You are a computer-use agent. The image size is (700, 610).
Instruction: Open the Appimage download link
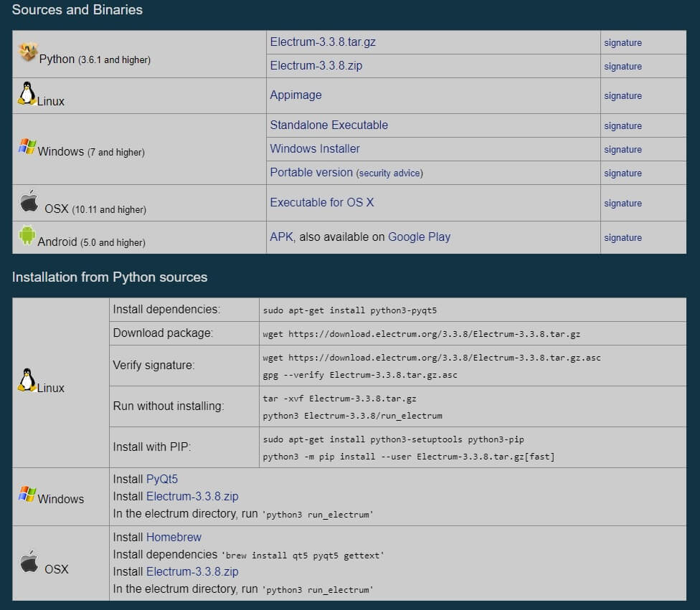[295, 95]
